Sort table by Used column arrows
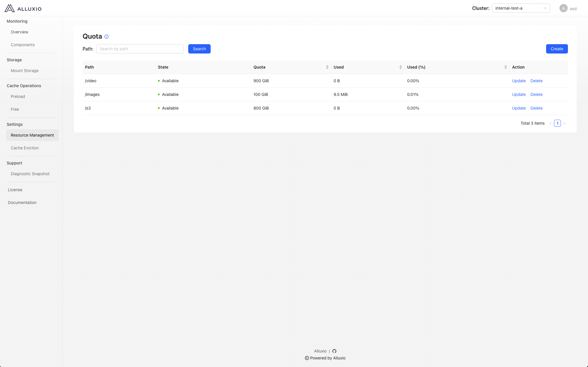This screenshot has height=367, width=588. 400,67
